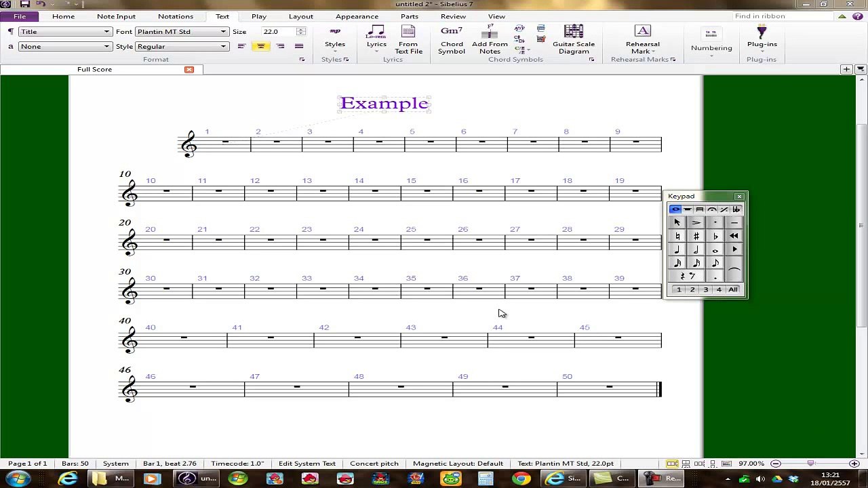Add a Rehearsal Mark
Image resolution: width=868 pixels, height=488 pixels.
click(x=642, y=39)
